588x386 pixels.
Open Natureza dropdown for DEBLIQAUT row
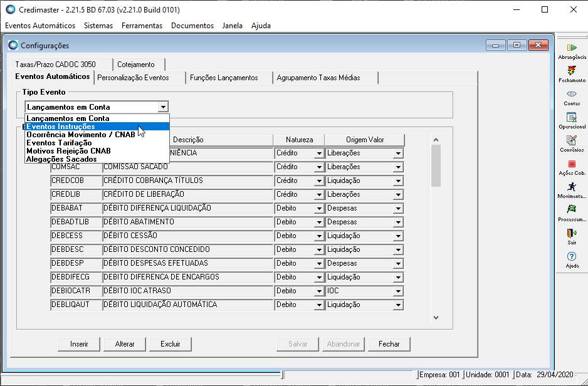(x=319, y=305)
